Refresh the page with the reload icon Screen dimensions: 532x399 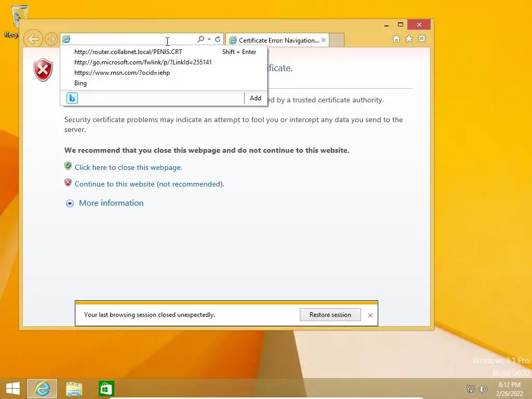218,39
